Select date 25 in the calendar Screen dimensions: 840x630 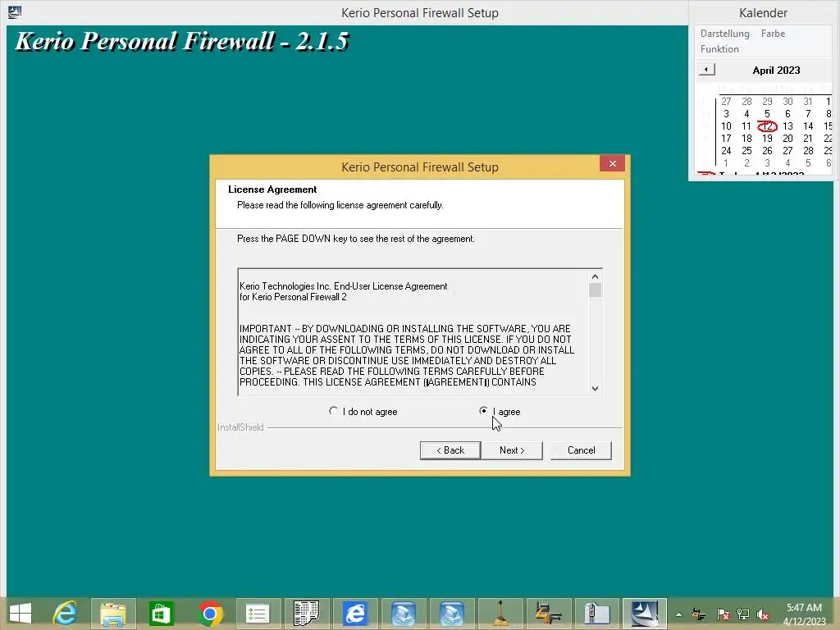point(746,151)
